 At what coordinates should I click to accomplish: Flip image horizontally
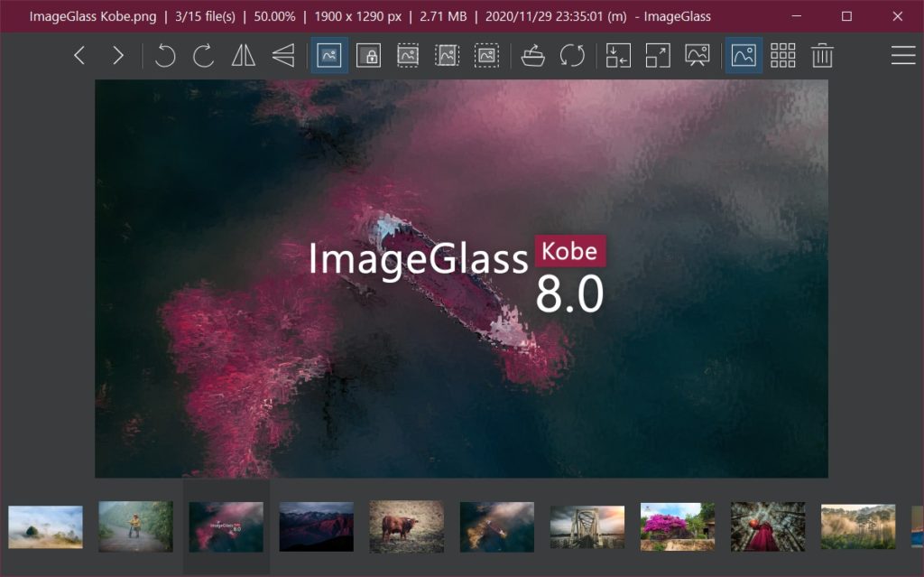tap(244, 55)
